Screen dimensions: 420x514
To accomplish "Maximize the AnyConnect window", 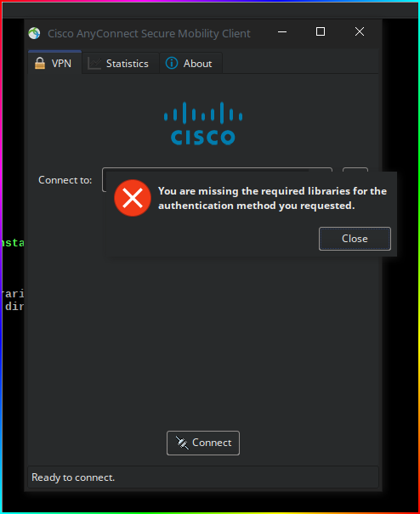I will coord(321,31).
